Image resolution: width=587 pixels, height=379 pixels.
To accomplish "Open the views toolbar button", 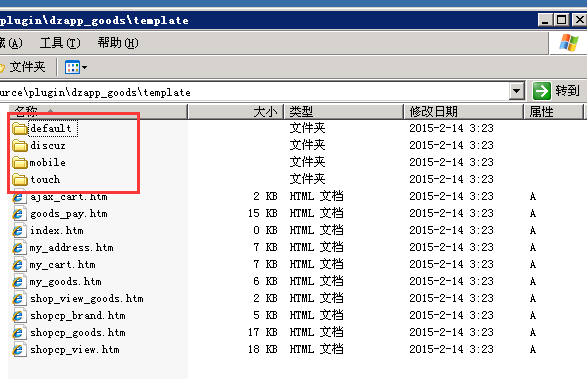I will [73, 67].
